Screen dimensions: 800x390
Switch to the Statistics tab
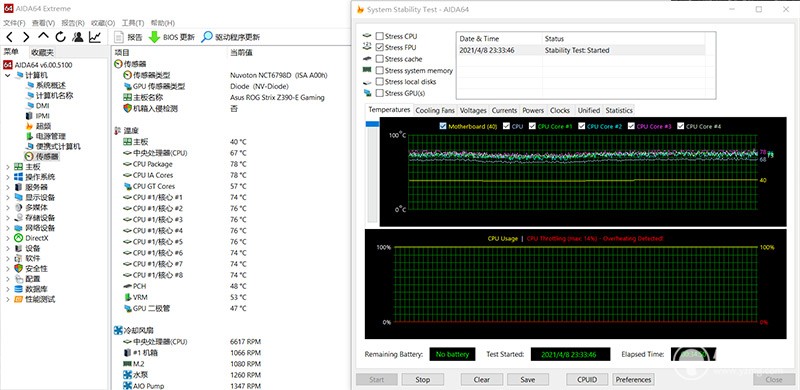point(619,110)
